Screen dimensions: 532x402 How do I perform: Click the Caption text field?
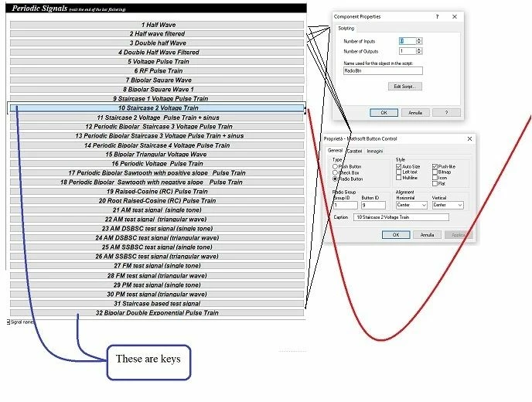401,217
